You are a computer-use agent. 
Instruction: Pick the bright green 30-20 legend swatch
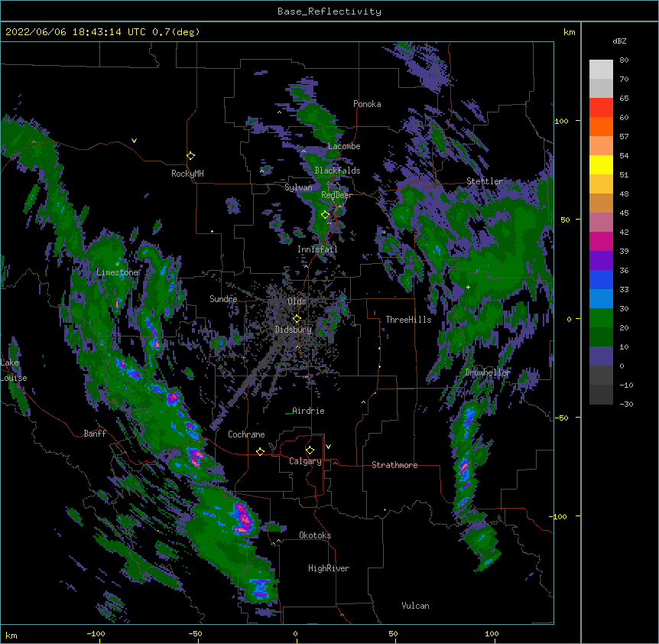601,318
